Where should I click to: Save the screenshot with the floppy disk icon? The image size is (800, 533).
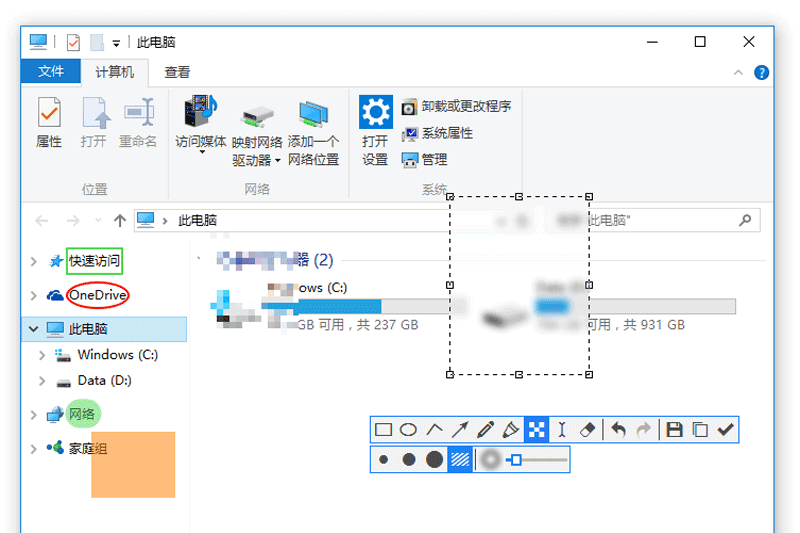pyautogui.click(x=675, y=430)
